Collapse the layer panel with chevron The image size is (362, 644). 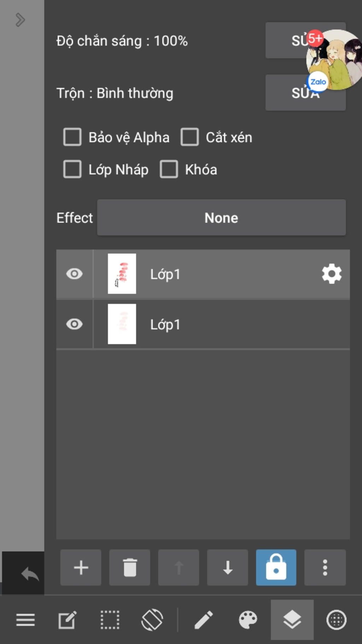[x=20, y=20]
